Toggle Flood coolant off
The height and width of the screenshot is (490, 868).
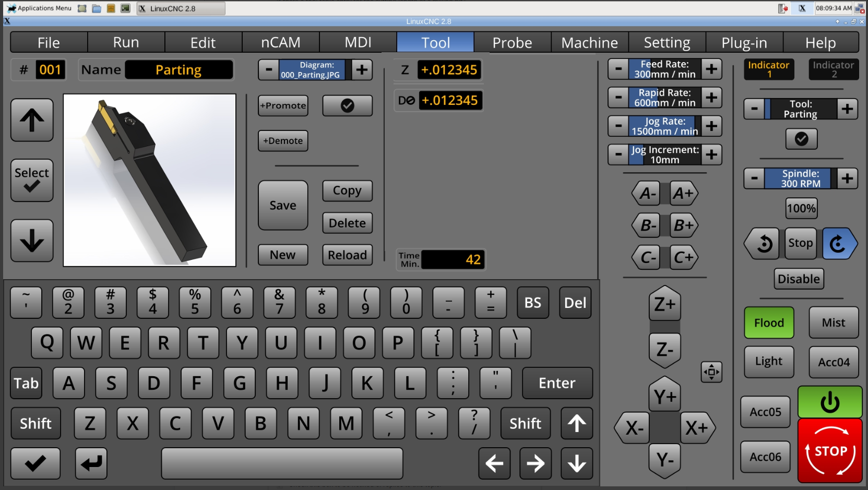coord(769,322)
